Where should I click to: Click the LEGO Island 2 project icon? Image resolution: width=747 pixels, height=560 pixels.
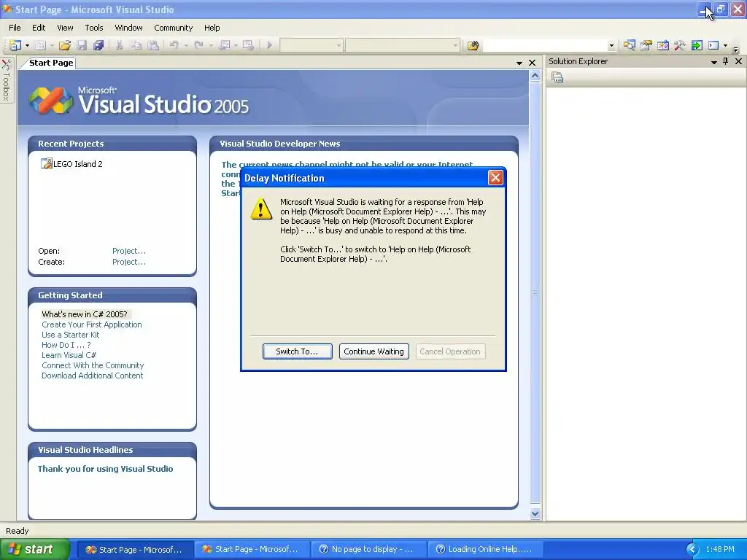(x=46, y=164)
